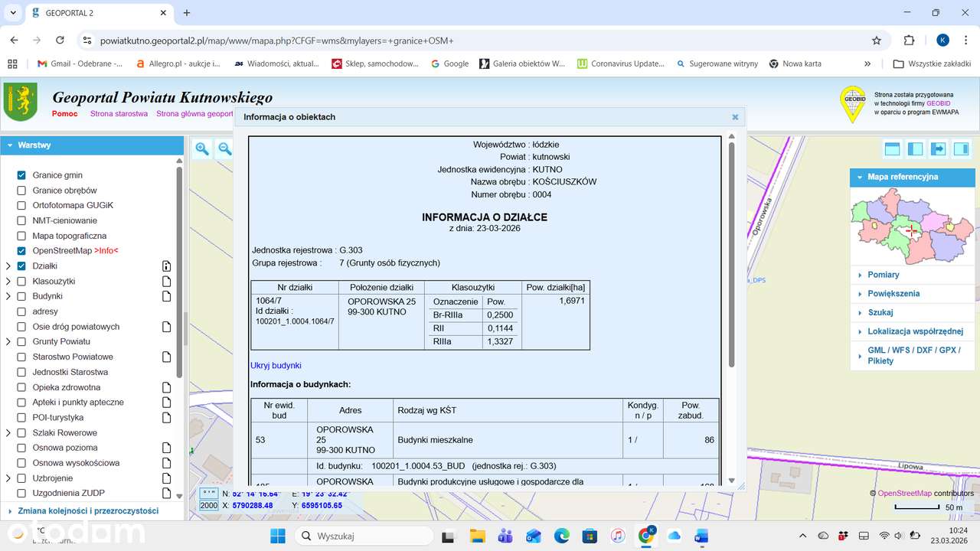
Task: Expand the Pomiary panel
Action: [x=883, y=275]
